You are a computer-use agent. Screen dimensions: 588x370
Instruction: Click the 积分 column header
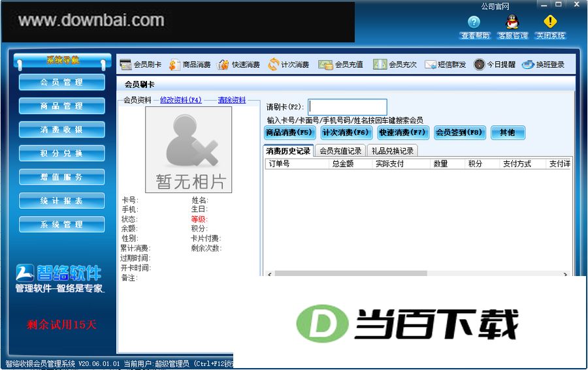click(x=482, y=164)
